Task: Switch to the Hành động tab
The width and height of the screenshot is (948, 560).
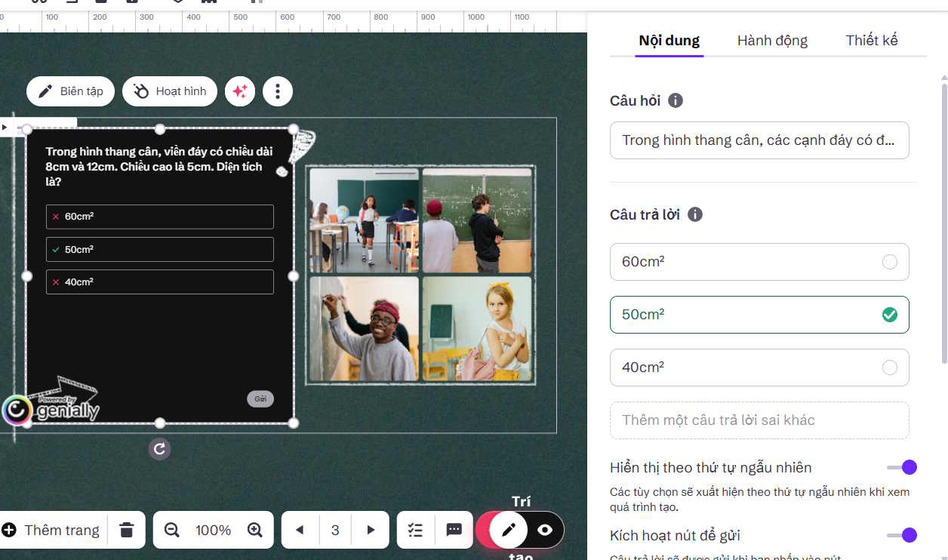Action: pyautogui.click(x=772, y=40)
